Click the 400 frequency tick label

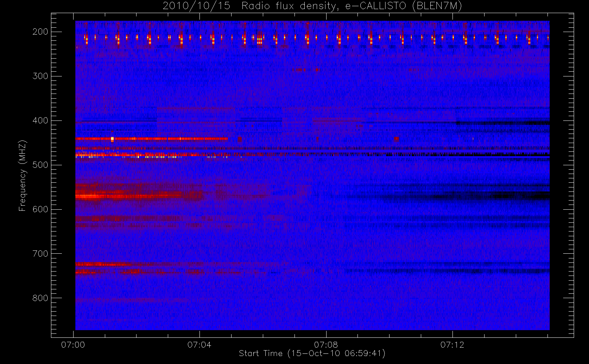pyautogui.click(x=40, y=120)
